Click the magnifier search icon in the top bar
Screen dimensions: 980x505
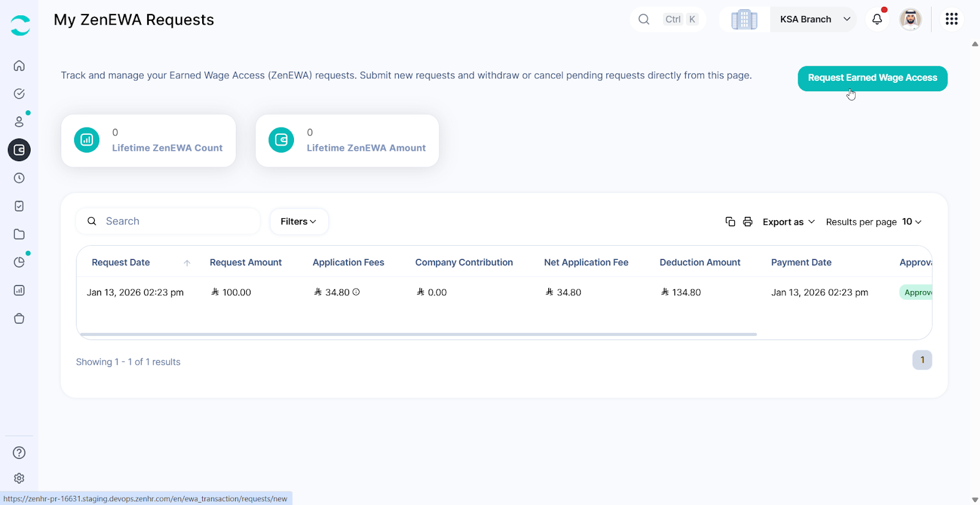pos(644,19)
